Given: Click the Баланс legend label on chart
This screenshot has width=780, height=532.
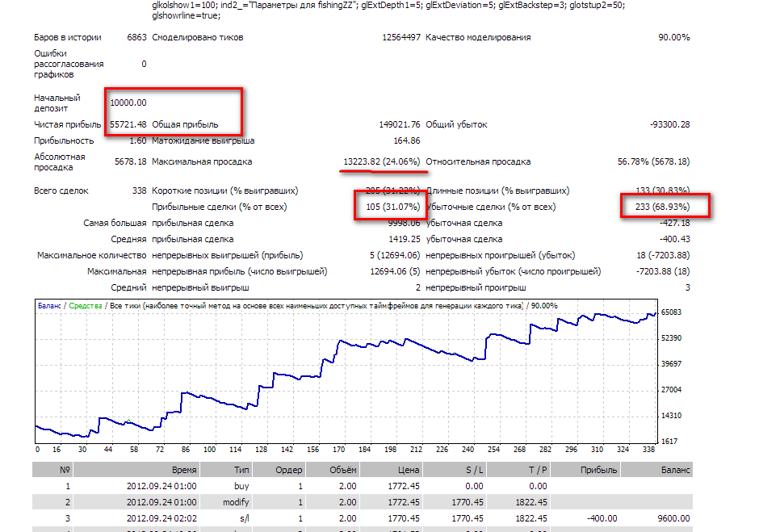Looking at the screenshot, I should pyautogui.click(x=49, y=306).
